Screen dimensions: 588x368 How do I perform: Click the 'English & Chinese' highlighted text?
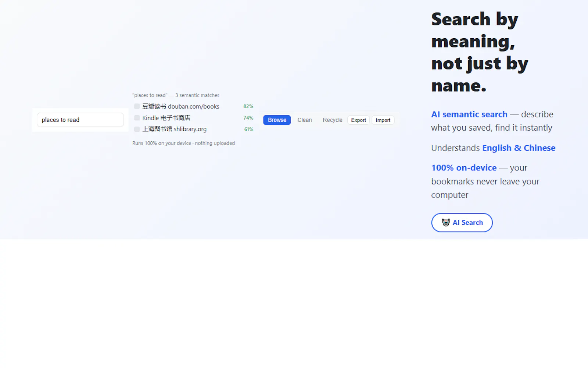tap(519, 148)
